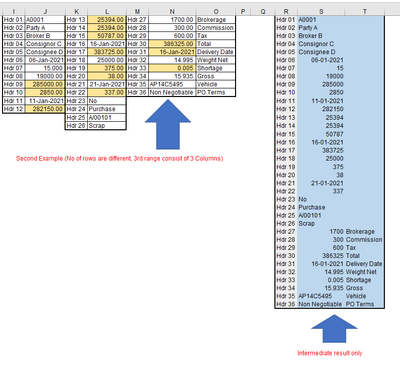Click 'Consignor C' in column J
Image resolution: width=400 pixels, height=365 pixels.
pyautogui.click(x=44, y=44)
